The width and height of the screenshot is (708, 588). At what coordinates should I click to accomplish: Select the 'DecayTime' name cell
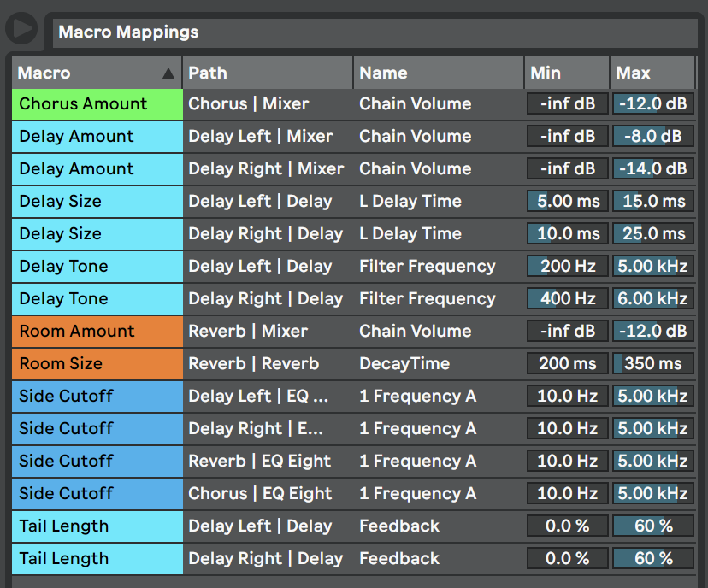[x=440, y=364]
